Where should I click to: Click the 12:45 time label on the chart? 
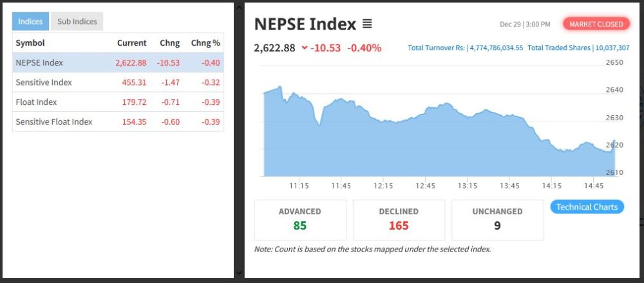pyautogui.click(x=425, y=186)
